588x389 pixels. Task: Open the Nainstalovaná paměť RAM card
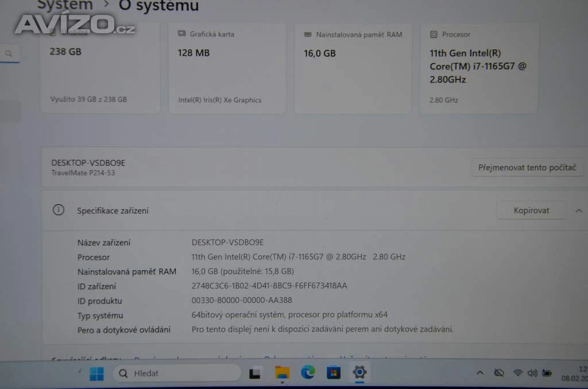(x=353, y=68)
